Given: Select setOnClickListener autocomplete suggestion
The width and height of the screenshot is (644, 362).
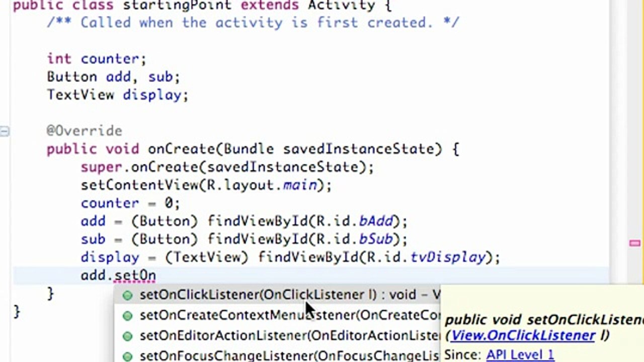Looking at the screenshot, I should (277, 295).
